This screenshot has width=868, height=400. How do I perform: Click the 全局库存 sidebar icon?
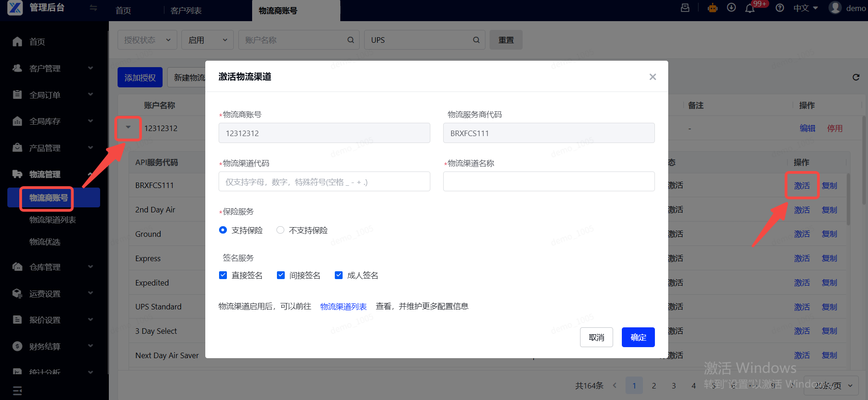click(17, 121)
